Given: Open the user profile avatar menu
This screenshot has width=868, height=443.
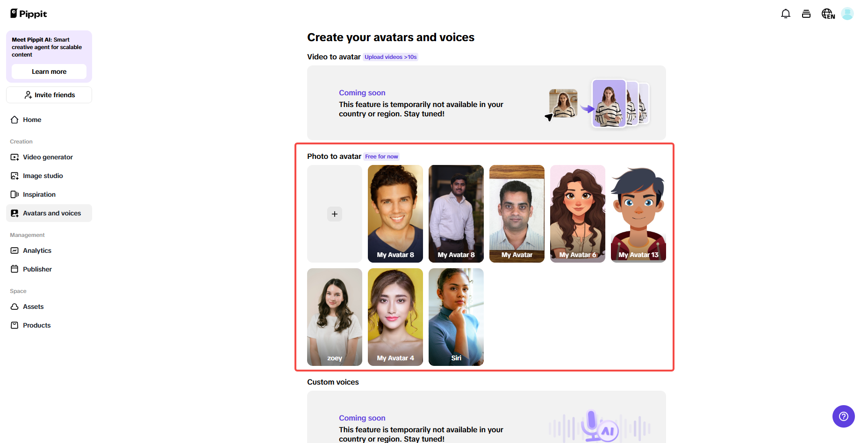Looking at the screenshot, I should tap(847, 14).
